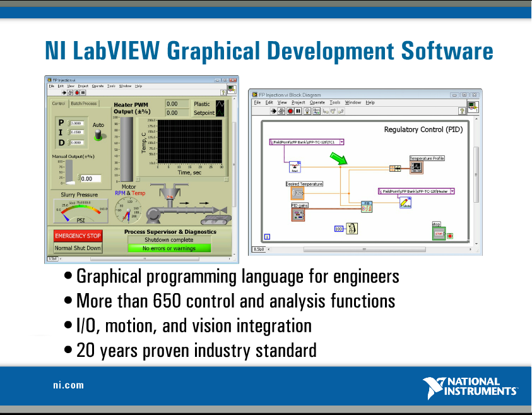The width and height of the screenshot is (532, 415).
Task: Select the FieldPoint Write node near the Heater channel
Action: click(x=405, y=203)
